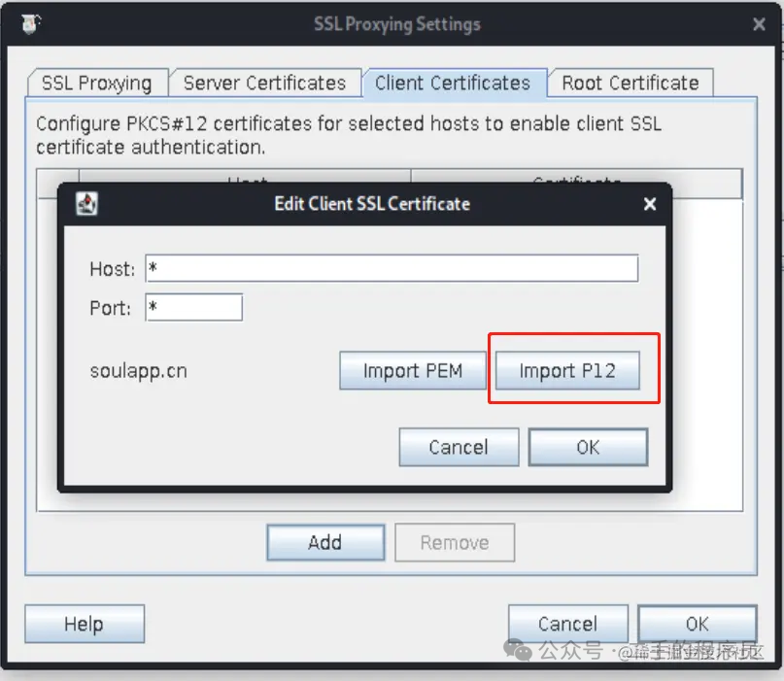Cancel the Edit Client SSL Certificate dialog
The width and height of the screenshot is (784, 681).
(459, 447)
